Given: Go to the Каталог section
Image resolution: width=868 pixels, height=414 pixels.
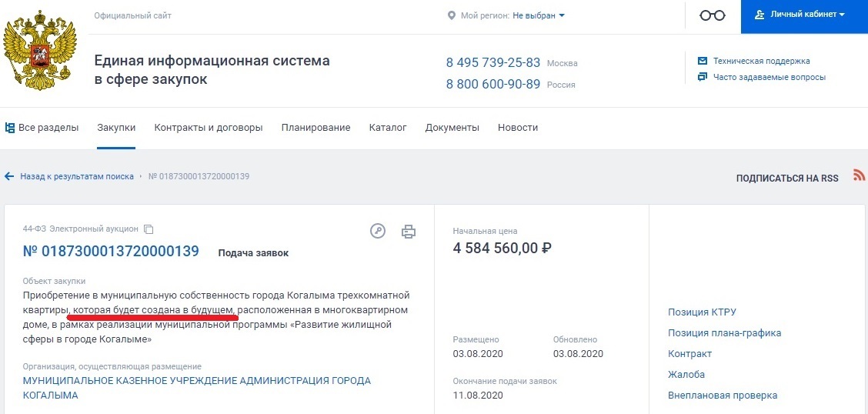Looking at the screenshot, I should click(388, 128).
